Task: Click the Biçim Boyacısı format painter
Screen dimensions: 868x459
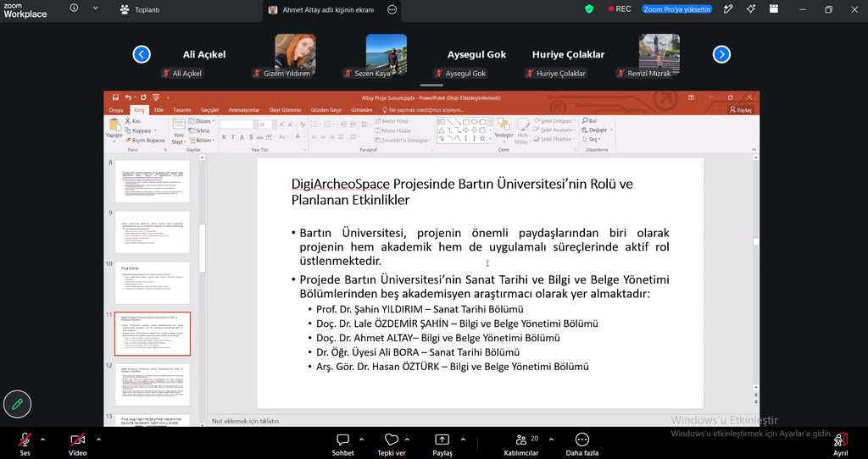Action: (145, 141)
